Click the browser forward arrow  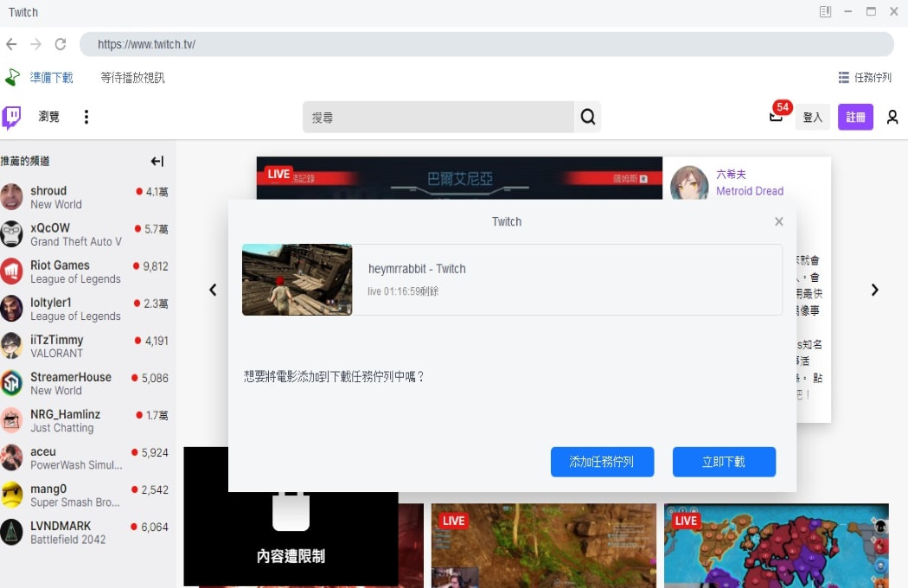36,44
